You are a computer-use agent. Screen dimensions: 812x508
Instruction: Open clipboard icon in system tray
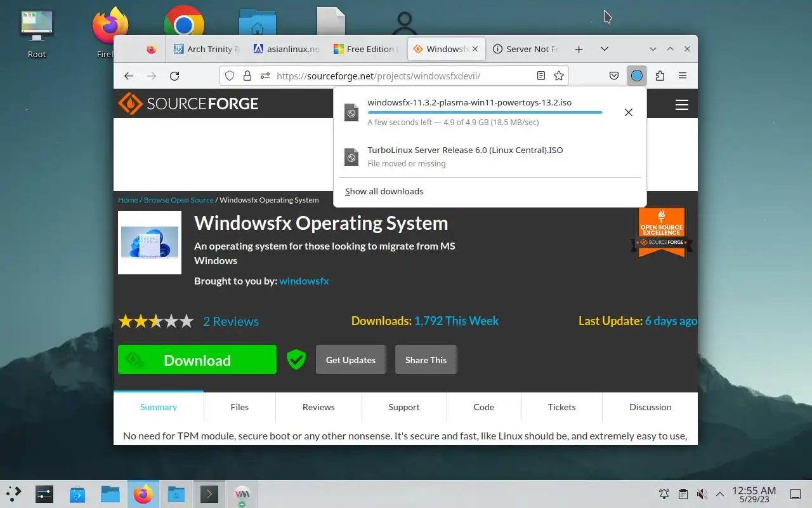tap(683, 494)
